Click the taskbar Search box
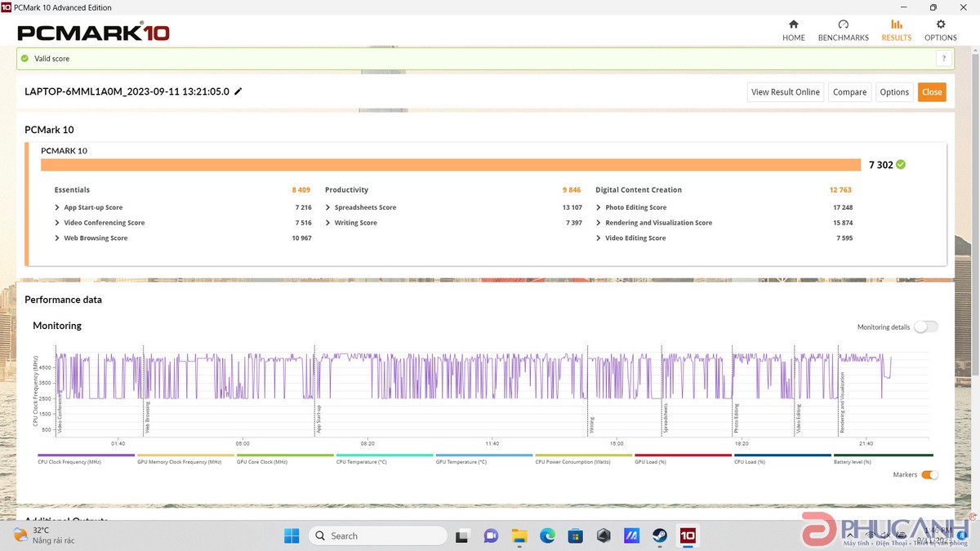The height and width of the screenshot is (551, 980). [377, 535]
